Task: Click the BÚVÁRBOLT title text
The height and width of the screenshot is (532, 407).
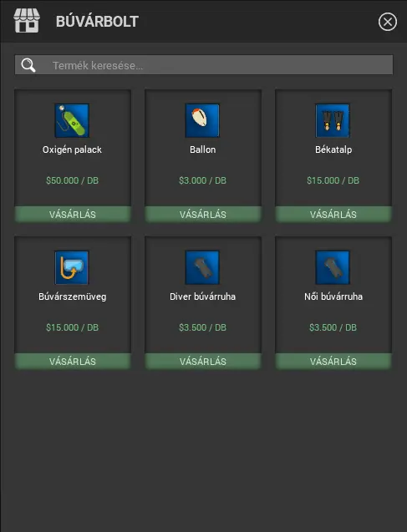Action: 97,22
